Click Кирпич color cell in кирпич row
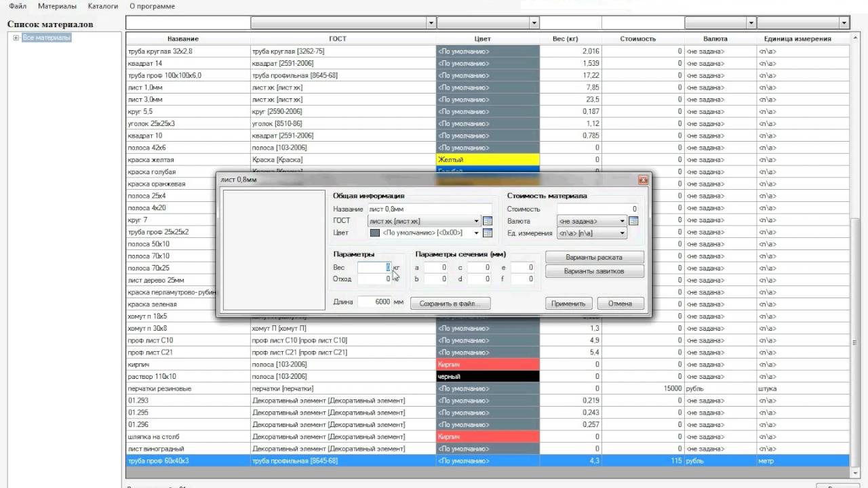 pyautogui.click(x=488, y=365)
